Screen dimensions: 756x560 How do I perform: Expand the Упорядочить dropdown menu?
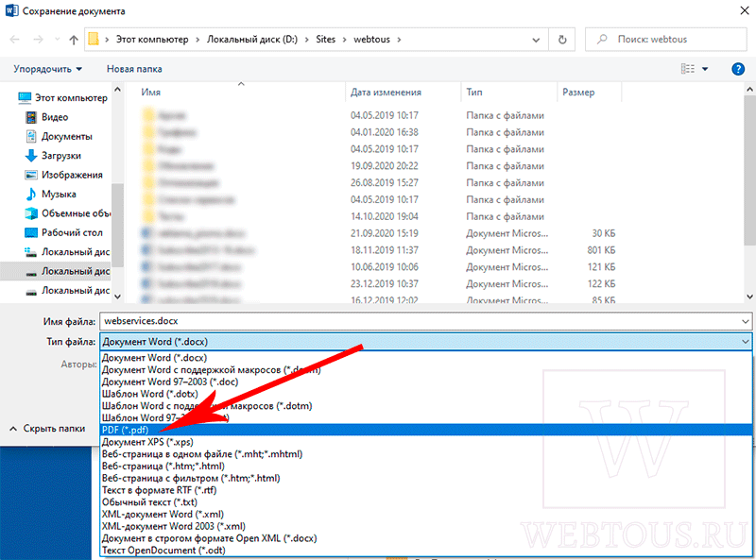click(x=47, y=69)
